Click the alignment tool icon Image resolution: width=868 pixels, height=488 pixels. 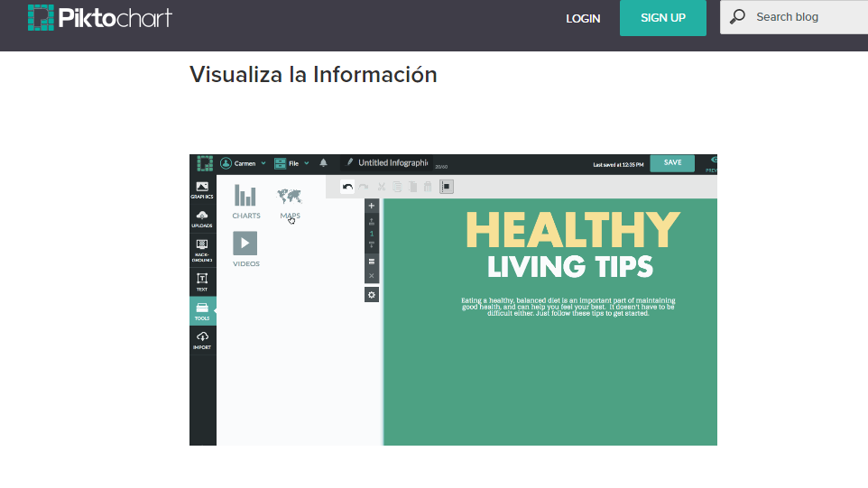446,187
